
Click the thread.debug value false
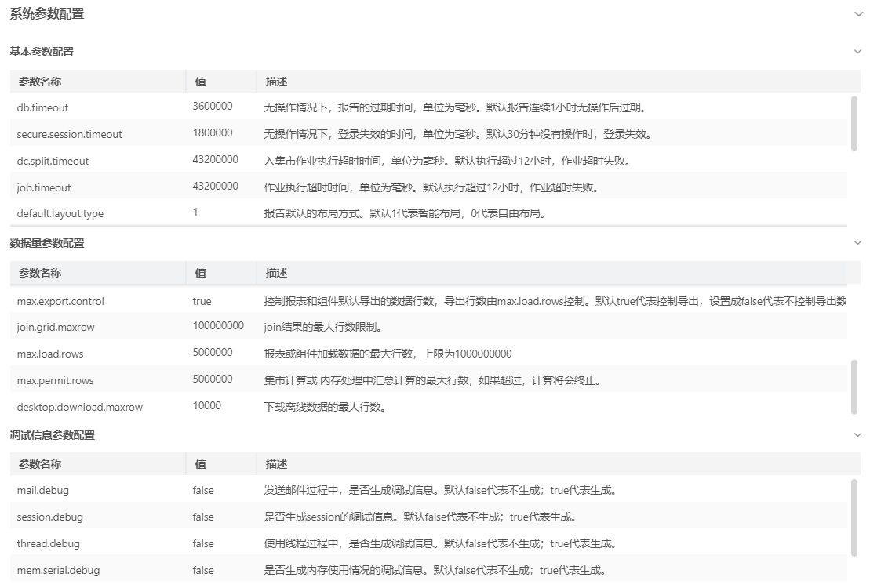(x=202, y=543)
